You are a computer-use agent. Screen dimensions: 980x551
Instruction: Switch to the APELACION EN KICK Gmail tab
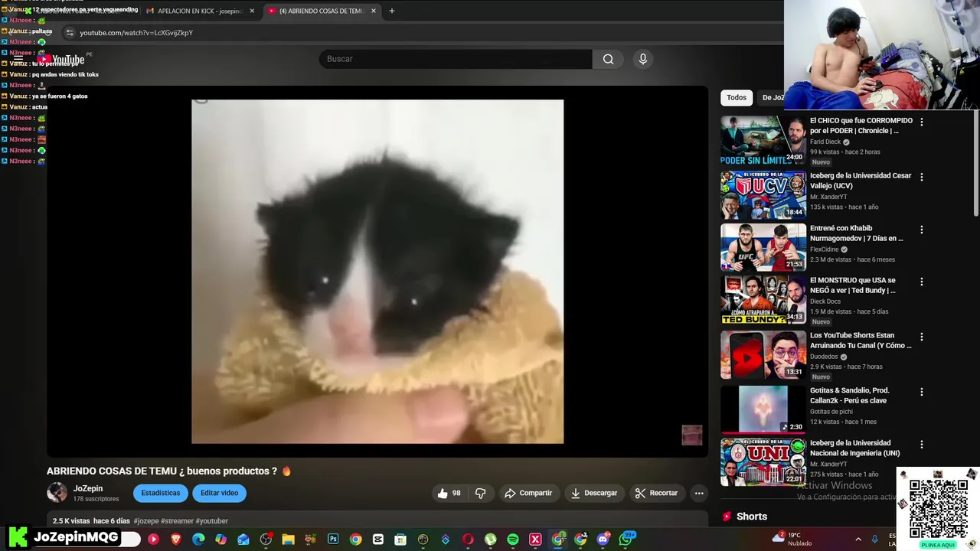pyautogui.click(x=195, y=11)
